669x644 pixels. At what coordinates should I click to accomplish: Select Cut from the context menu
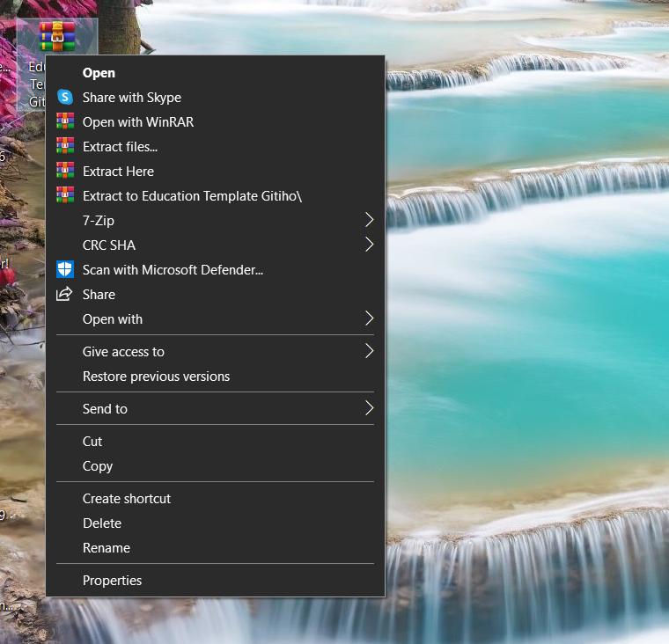pos(216,442)
